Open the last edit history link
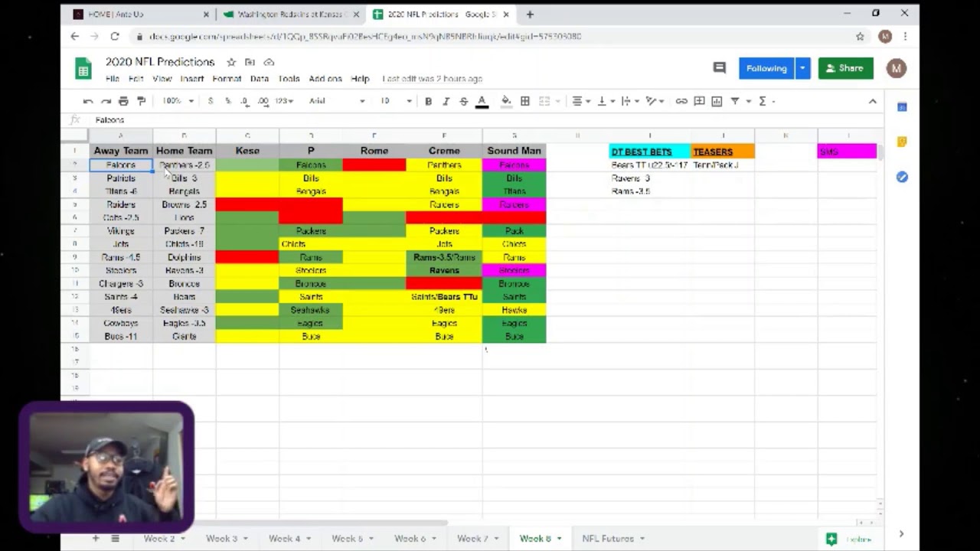The height and width of the screenshot is (551, 980). (x=432, y=79)
